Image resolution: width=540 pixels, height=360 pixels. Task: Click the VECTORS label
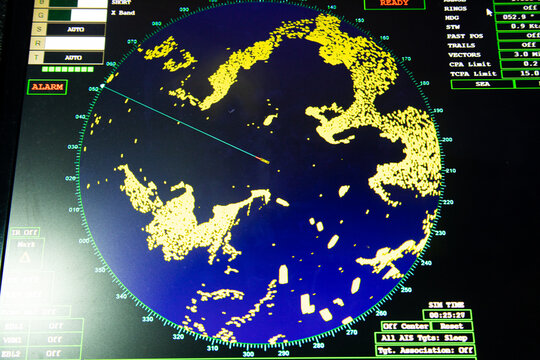coord(464,55)
